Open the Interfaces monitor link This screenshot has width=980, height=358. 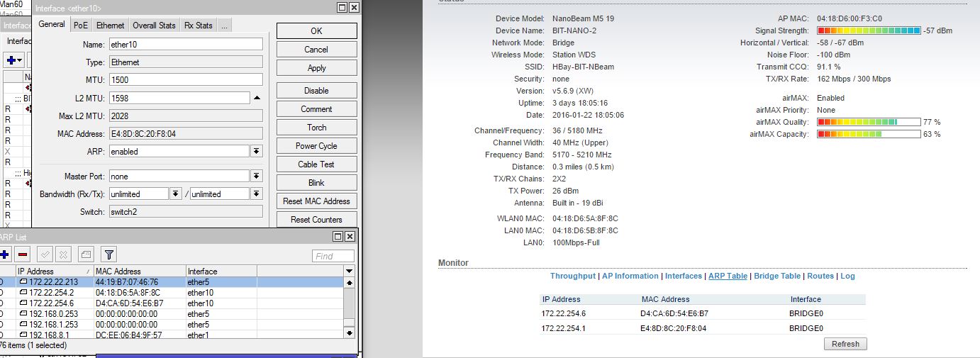(684, 276)
